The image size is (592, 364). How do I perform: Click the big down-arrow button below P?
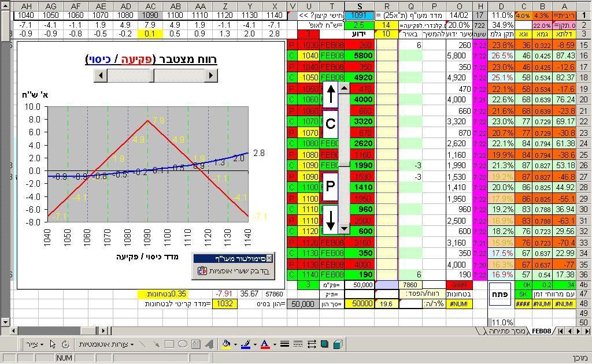tap(331, 220)
